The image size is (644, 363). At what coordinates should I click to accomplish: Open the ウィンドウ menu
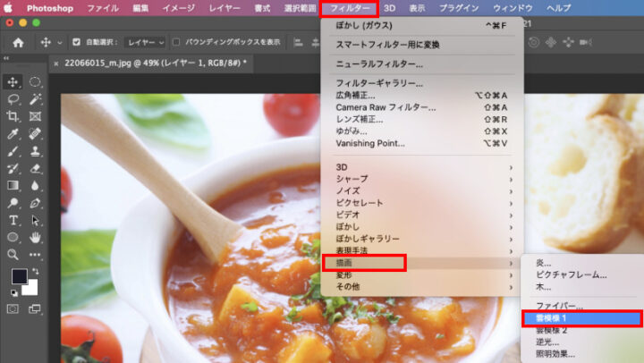click(513, 8)
